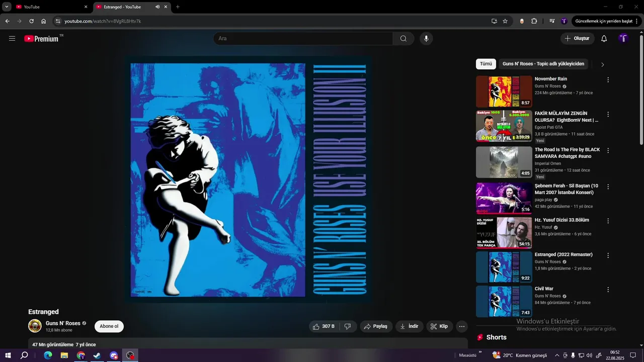Screen dimensions: 644x362
Task: Open File Explorer from taskbar
Action: tap(64, 355)
